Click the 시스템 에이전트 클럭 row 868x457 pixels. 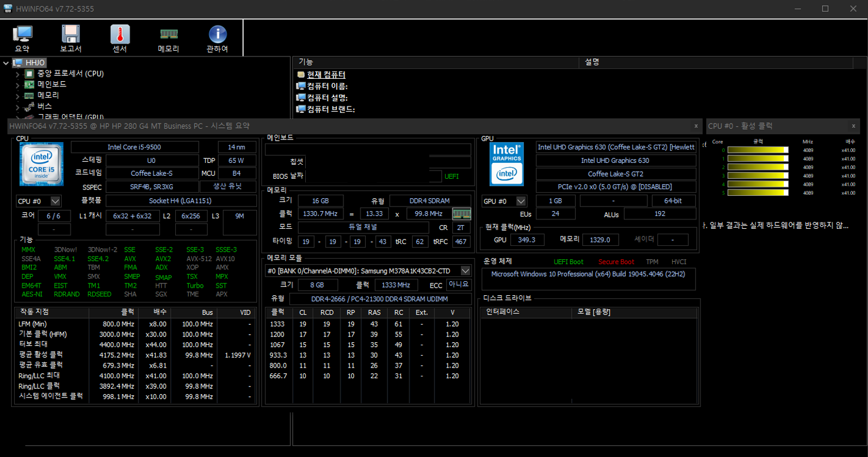[x=135, y=396]
